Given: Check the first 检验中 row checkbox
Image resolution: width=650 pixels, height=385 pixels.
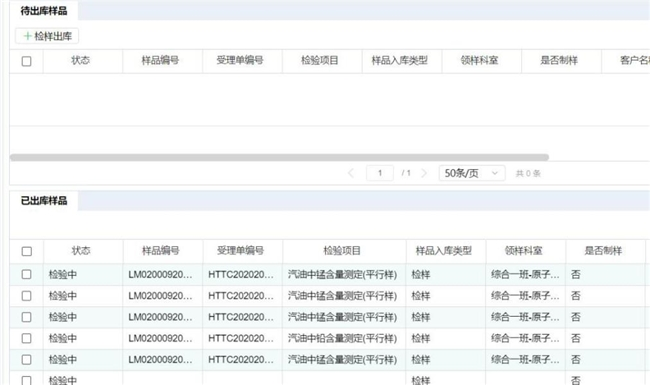Looking at the screenshot, I should 27,274.
